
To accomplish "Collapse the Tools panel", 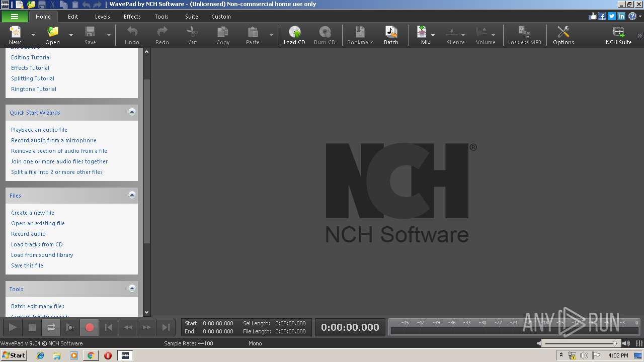I will coord(132,289).
